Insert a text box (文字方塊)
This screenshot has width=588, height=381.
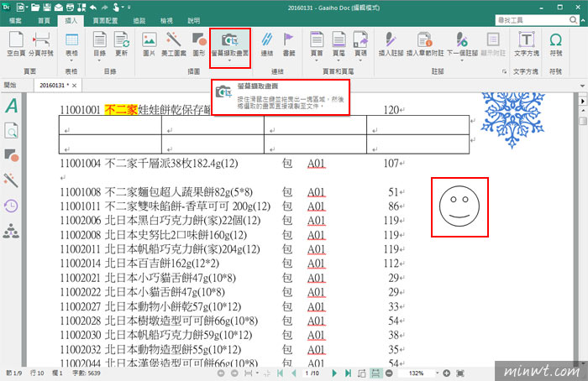pos(527,44)
